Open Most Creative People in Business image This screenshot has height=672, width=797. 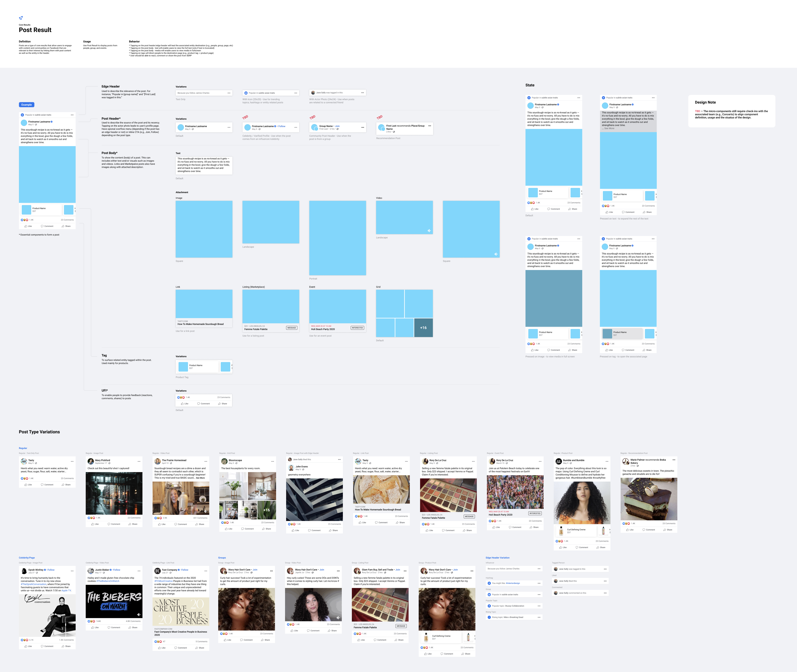pos(181,612)
